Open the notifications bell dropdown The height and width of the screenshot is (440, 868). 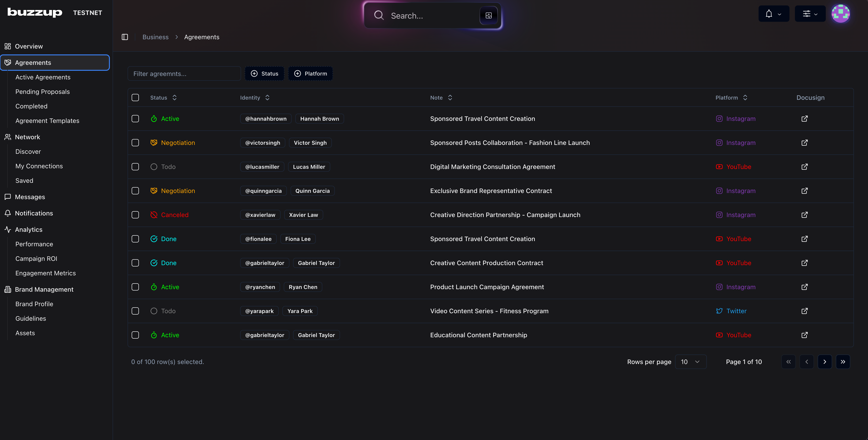773,14
